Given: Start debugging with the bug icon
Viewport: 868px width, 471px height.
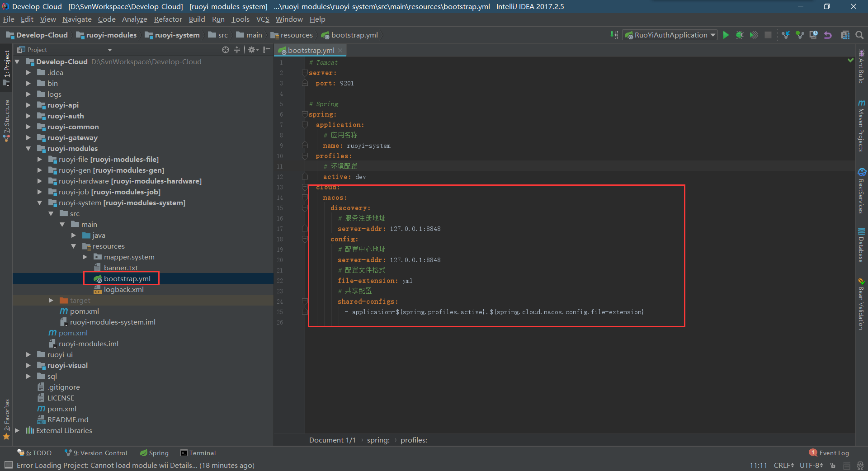Looking at the screenshot, I should tap(740, 35).
